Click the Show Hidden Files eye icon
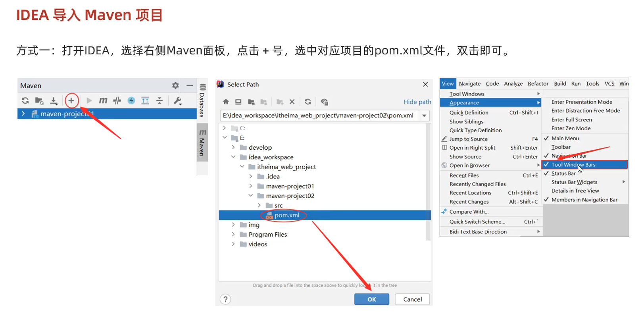This screenshot has height=314, width=644. [x=324, y=102]
